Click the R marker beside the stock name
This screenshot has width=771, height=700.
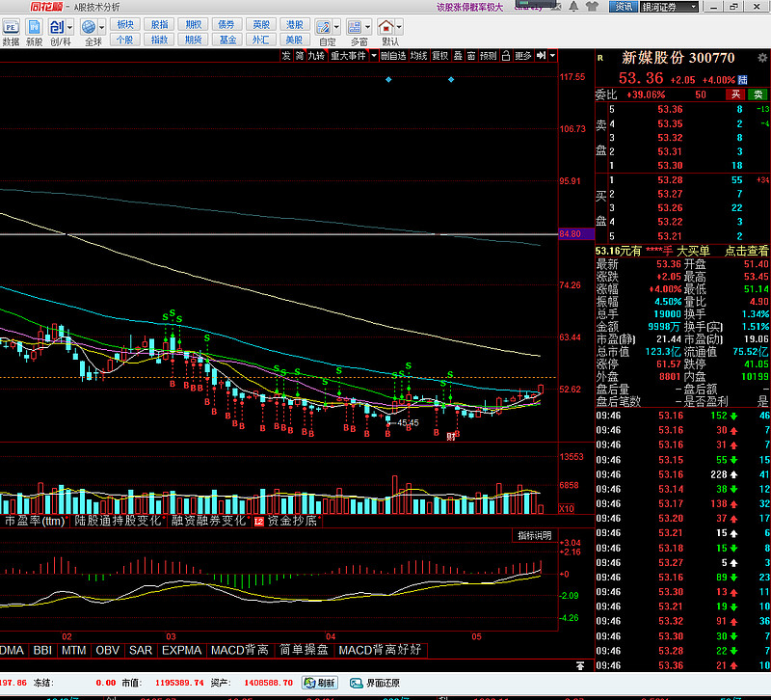[599, 58]
